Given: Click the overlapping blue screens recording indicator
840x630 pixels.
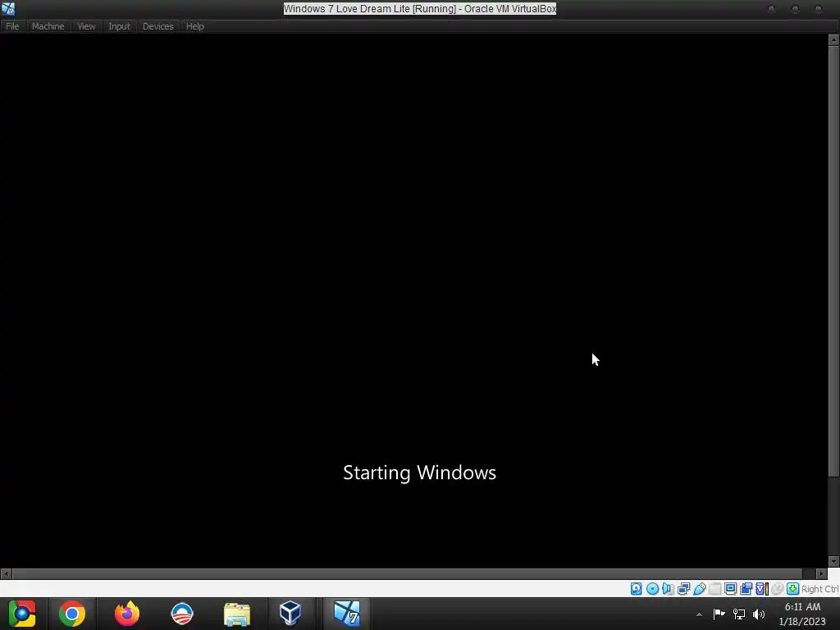Looking at the screenshot, I should (746, 589).
